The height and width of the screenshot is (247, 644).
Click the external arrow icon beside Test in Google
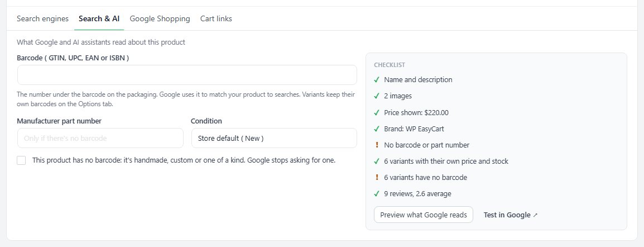535,215
